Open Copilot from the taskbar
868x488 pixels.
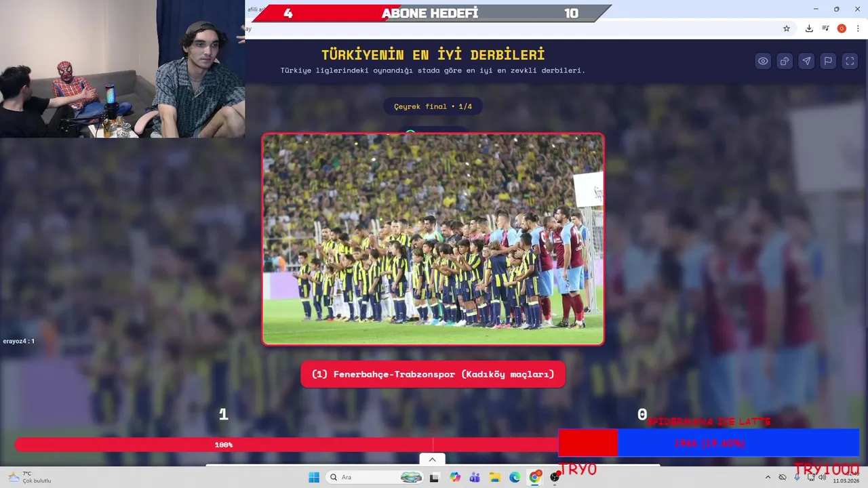[455, 477]
